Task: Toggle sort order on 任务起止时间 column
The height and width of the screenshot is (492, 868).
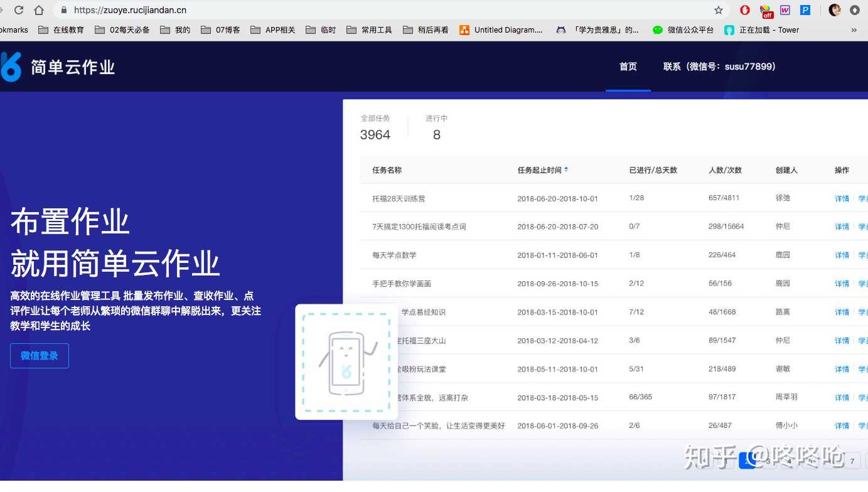Action: pos(565,169)
